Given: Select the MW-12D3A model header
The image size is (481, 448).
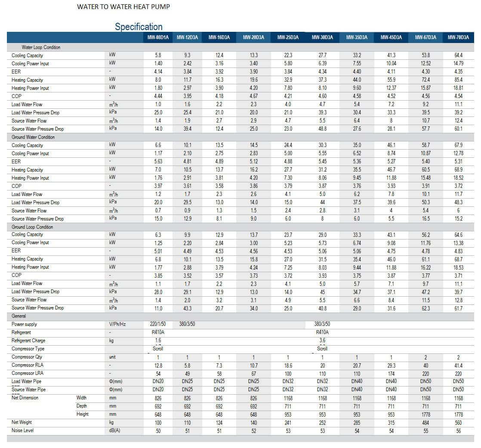Looking at the screenshot, I should tap(187, 37).
